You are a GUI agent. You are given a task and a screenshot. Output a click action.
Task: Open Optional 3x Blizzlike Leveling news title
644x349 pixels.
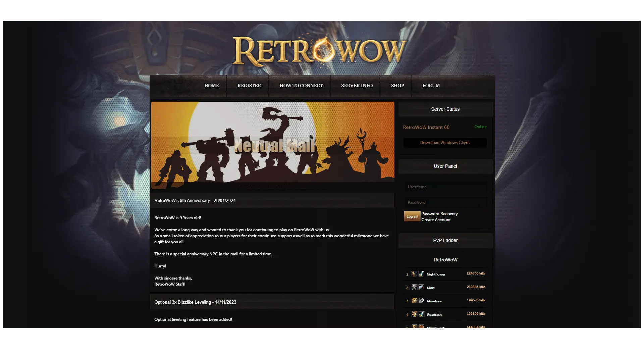tap(195, 302)
